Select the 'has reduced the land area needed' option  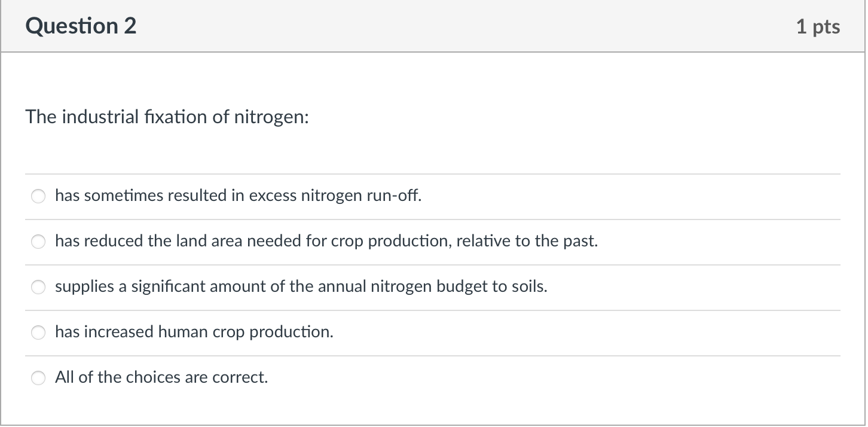tap(38, 241)
